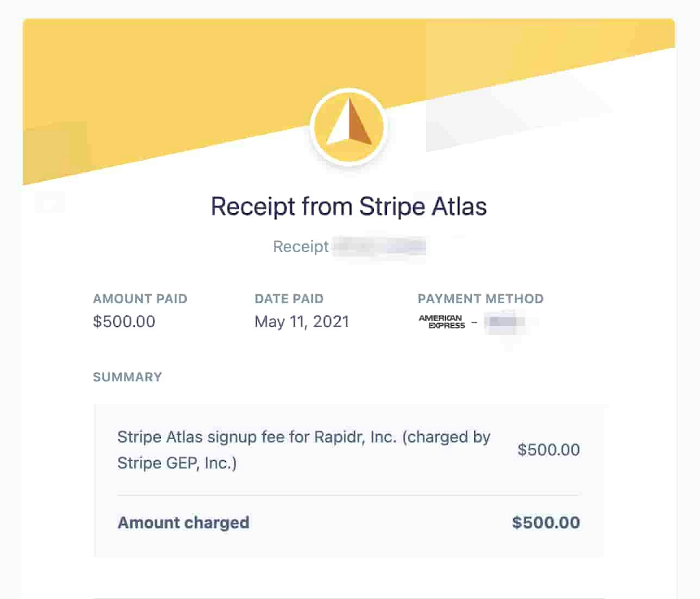
Task: Click the "Receipt from Stripe Atlas" heading
Action: click(349, 206)
